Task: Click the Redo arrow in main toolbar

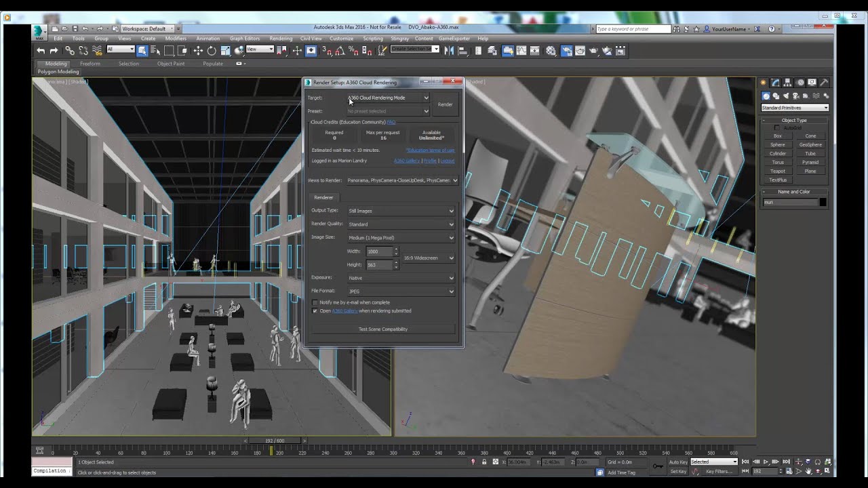Action: [x=54, y=51]
